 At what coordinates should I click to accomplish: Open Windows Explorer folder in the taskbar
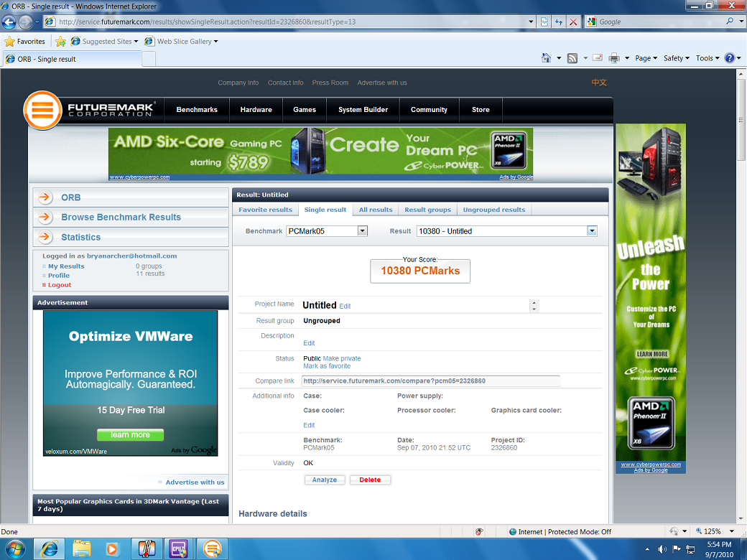point(81,549)
